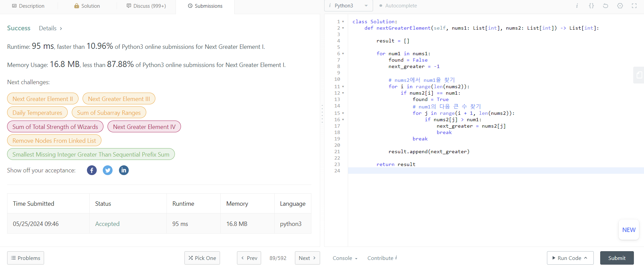
Task: Share acceptance on LinkedIn
Action: pyautogui.click(x=124, y=170)
